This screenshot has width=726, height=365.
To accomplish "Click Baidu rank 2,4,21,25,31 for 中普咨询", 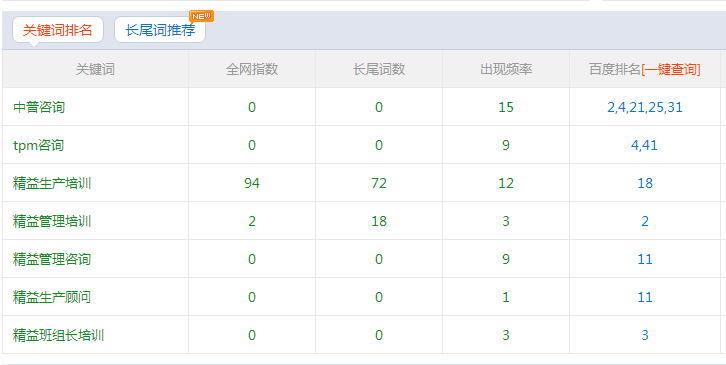I will (645, 107).
